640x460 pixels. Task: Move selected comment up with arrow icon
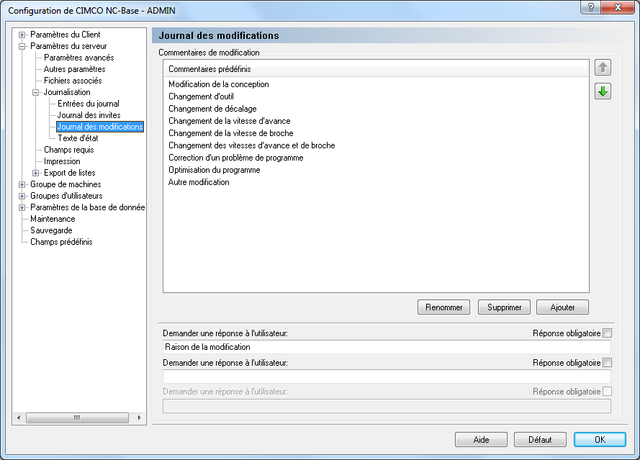point(602,68)
